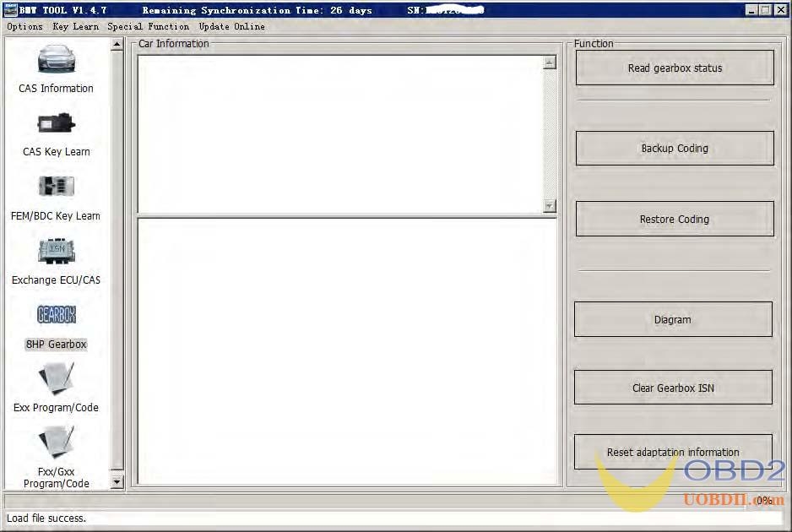792x532 pixels.
Task: Click the Read gearbox status button
Action: pyautogui.click(x=675, y=68)
